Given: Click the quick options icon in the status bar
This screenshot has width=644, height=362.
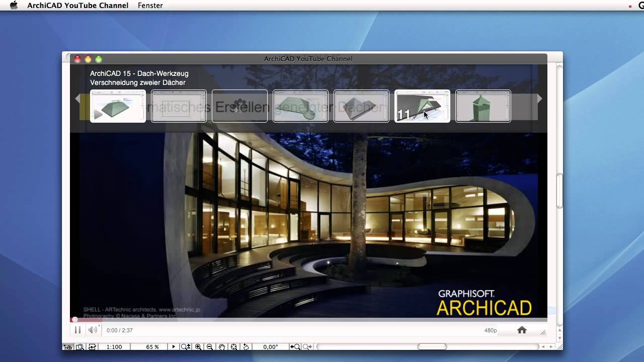Looking at the screenshot, I should [x=67, y=347].
